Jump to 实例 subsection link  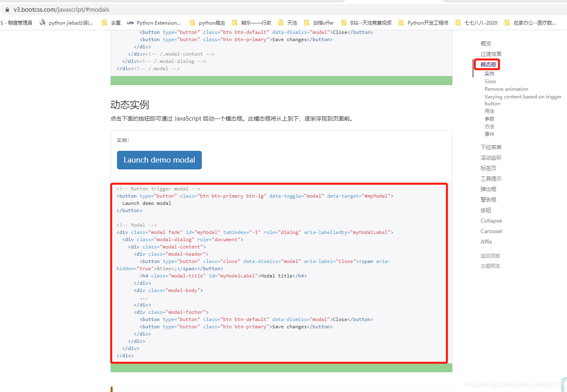490,74
